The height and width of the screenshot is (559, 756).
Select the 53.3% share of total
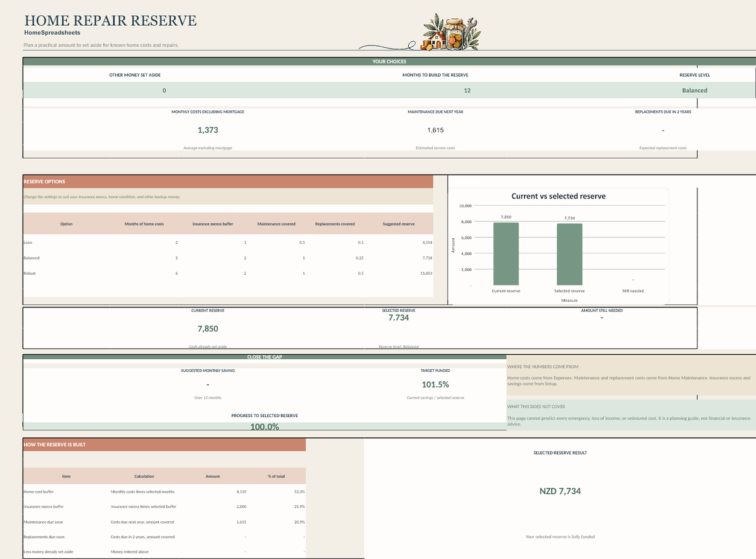[x=300, y=491]
